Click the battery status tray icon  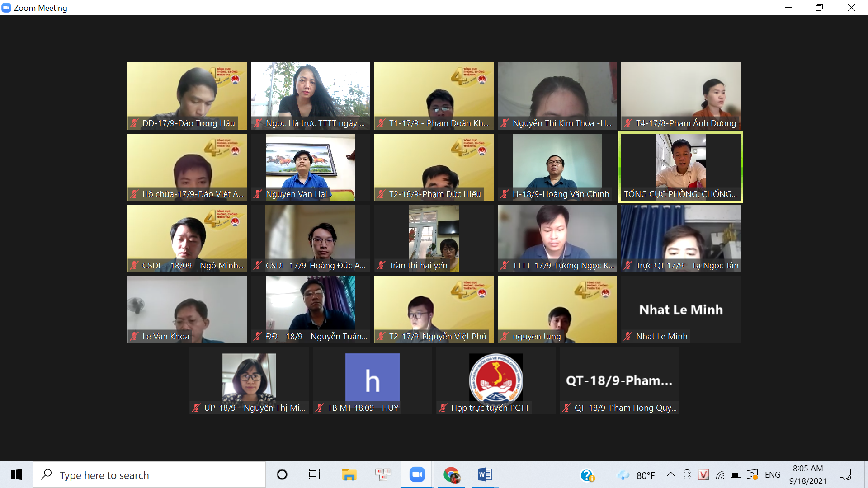click(736, 475)
